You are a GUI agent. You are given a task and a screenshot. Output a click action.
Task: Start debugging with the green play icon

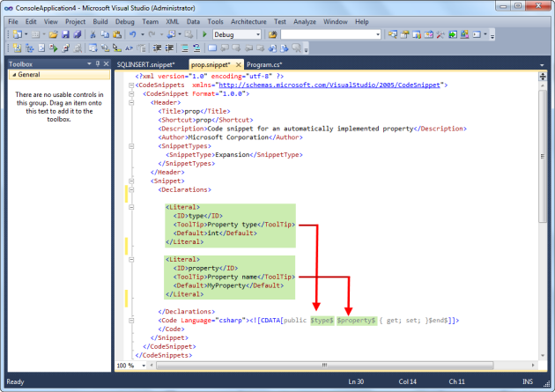click(x=204, y=34)
